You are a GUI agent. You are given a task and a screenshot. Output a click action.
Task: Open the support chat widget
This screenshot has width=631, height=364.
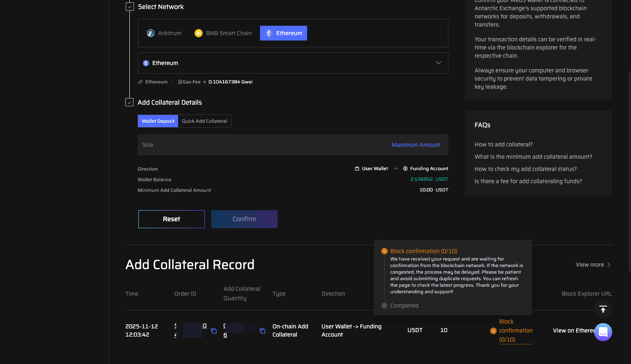coord(603,332)
